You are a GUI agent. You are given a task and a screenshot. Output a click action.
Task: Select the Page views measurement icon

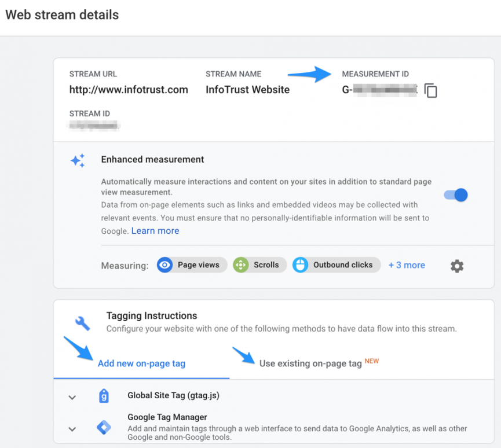click(164, 265)
